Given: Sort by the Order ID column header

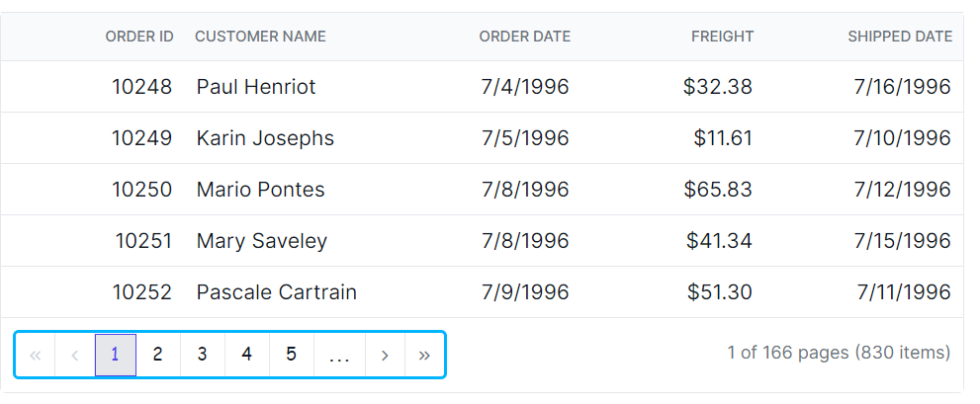Looking at the screenshot, I should pos(139,37).
